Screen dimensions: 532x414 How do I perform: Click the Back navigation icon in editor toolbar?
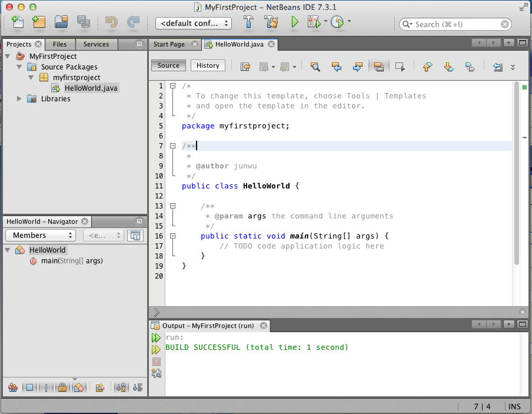click(264, 67)
